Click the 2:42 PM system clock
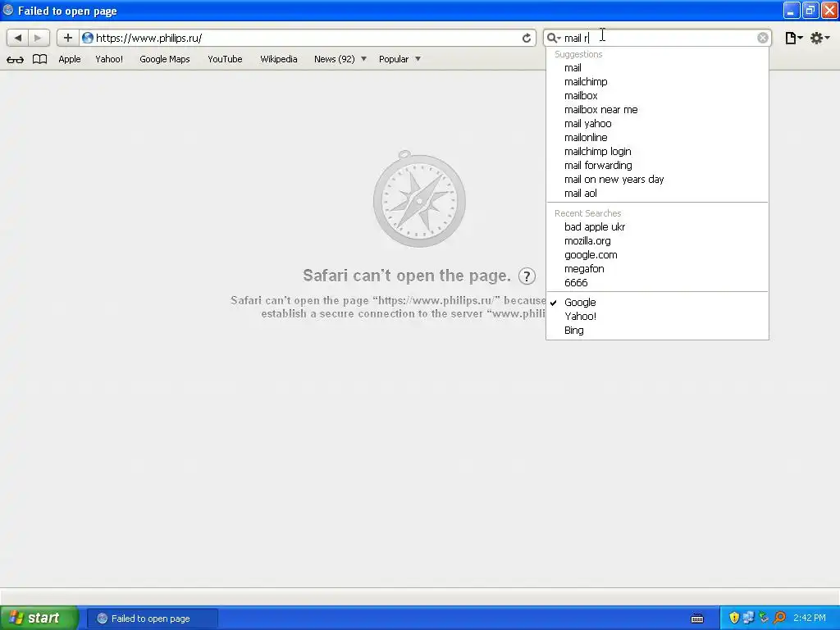 pyautogui.click(x=810, y=619)
